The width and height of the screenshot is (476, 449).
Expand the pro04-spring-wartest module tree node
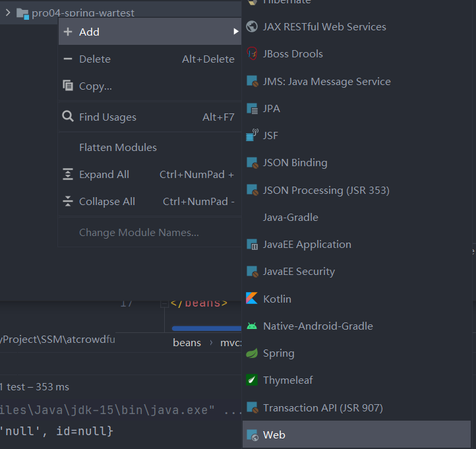(8, 13)
